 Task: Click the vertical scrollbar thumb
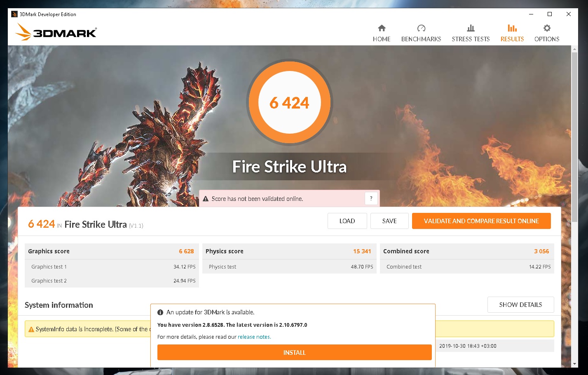point(574,137)
